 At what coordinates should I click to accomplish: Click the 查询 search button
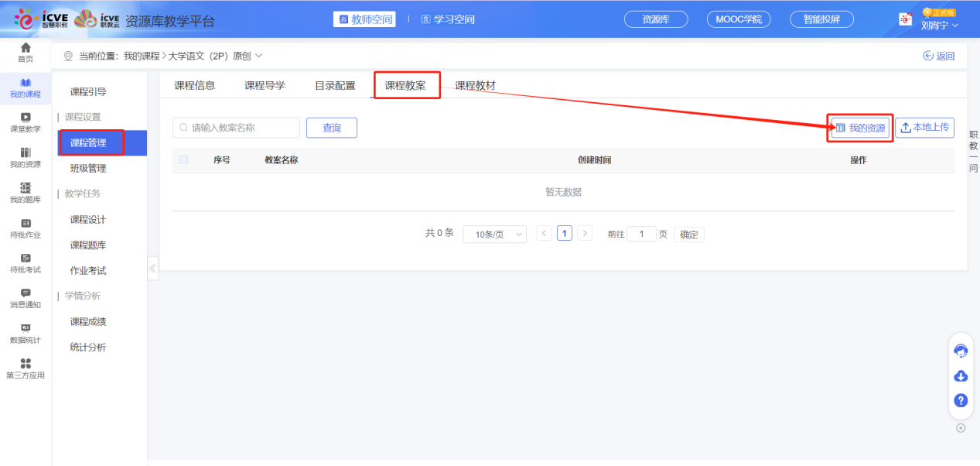tap(331, 127)
